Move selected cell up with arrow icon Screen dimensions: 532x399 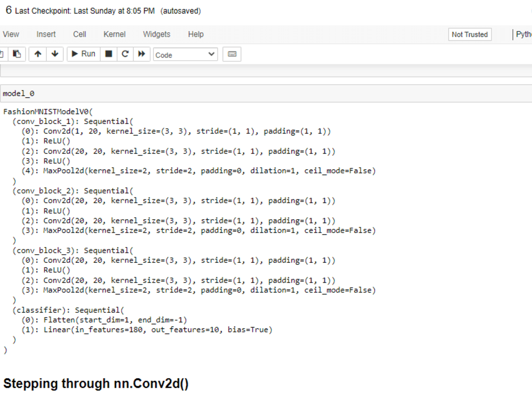pos(38,54)
